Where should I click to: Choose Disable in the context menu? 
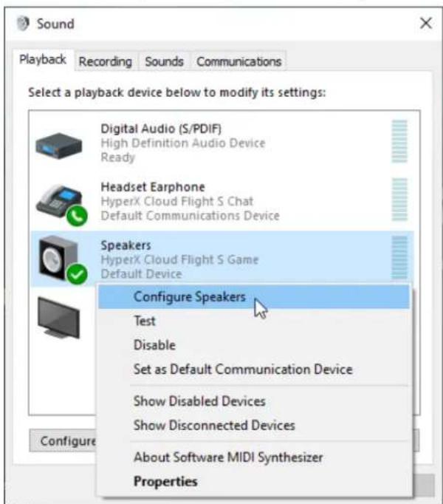(254, 345)
